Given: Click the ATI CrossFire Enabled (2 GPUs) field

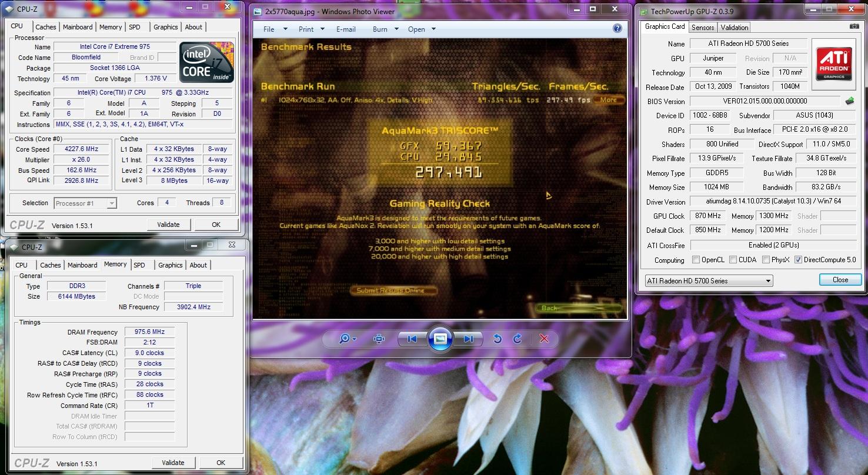Looking at the screenshot, I should pos(773,245).
